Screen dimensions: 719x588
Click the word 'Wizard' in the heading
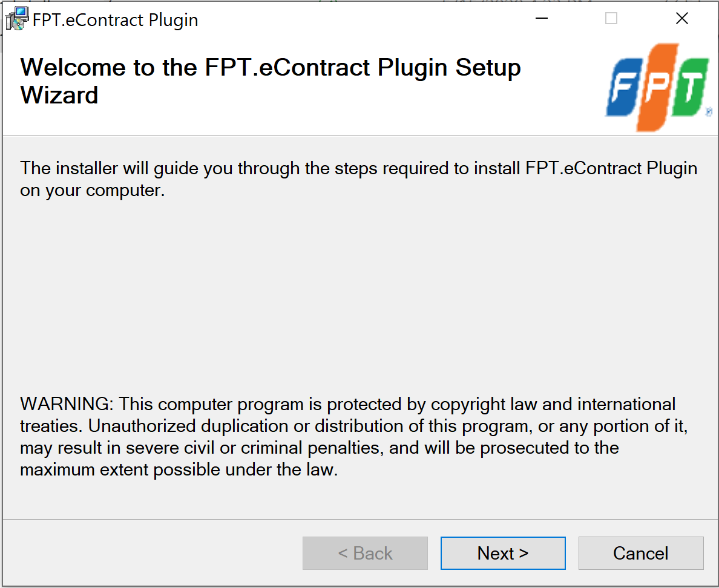click(59, 96)
